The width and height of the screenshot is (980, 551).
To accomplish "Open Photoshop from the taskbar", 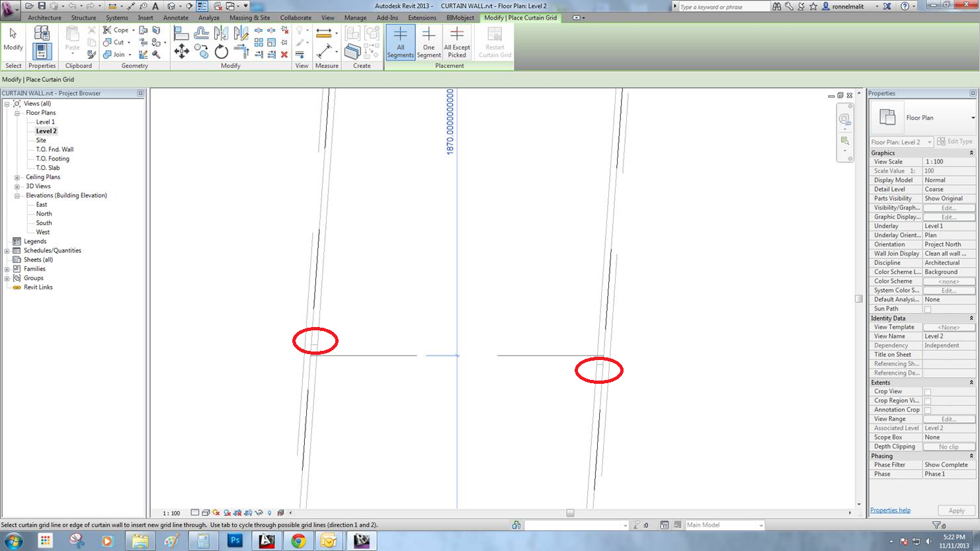I will pos(235,541).
